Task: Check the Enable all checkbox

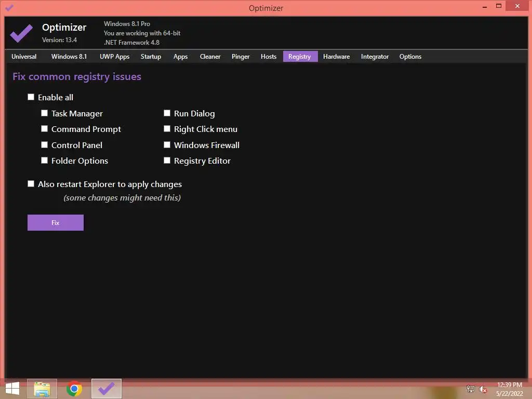Action: tap(31, 97)
